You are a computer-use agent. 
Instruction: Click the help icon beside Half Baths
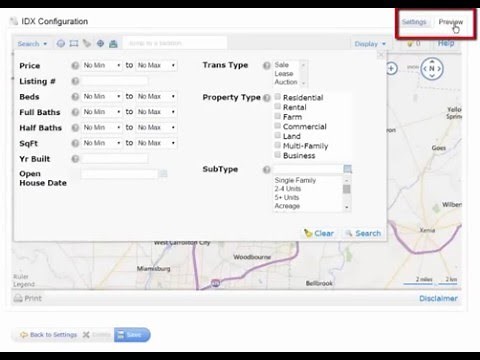[75, 128]
